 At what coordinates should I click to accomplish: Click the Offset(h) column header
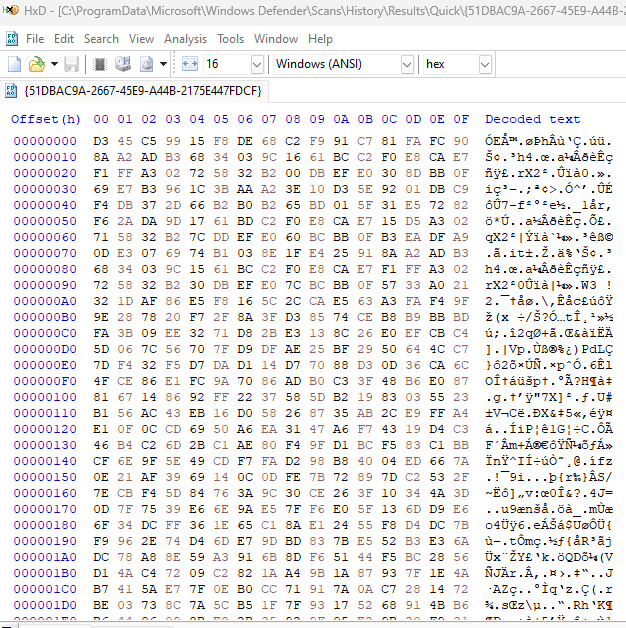tap(46, 119)
